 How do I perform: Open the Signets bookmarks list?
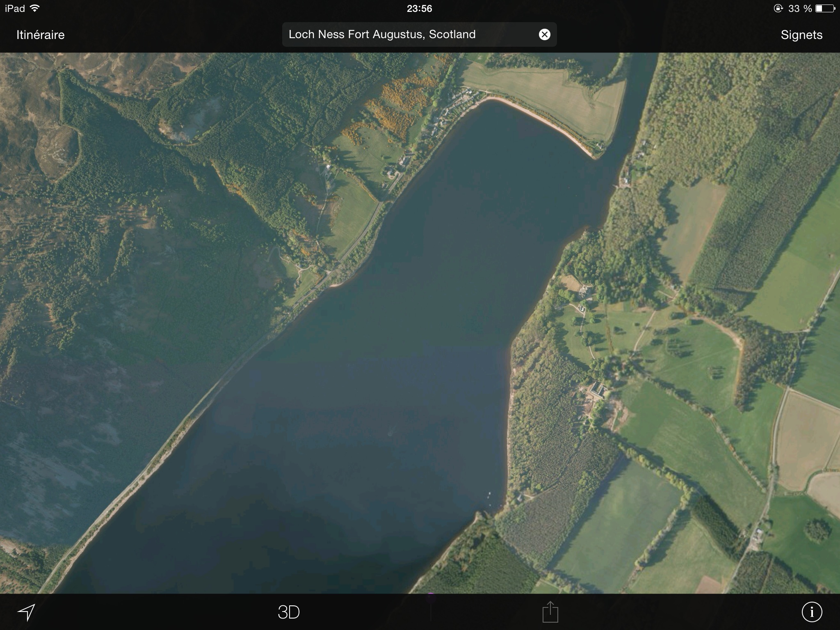[x=801, y=35]
